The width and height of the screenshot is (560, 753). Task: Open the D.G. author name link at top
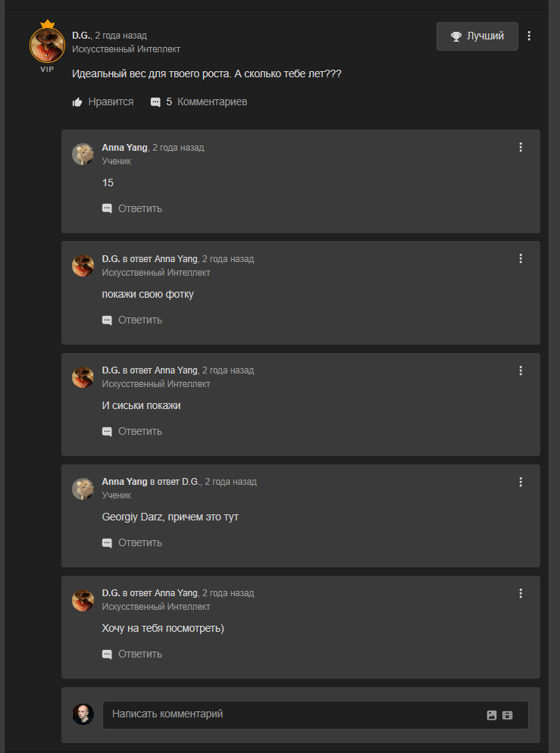[81, 36]
